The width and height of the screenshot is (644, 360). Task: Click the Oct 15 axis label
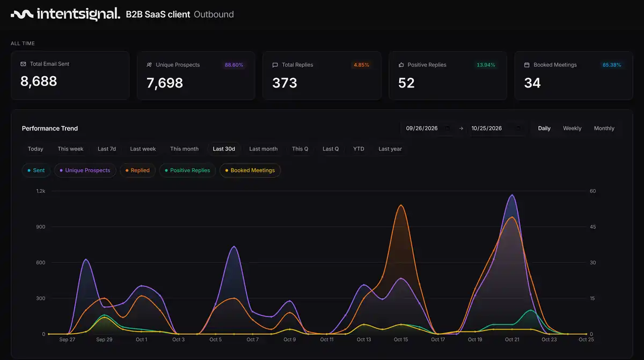click(x=401, y=340)
